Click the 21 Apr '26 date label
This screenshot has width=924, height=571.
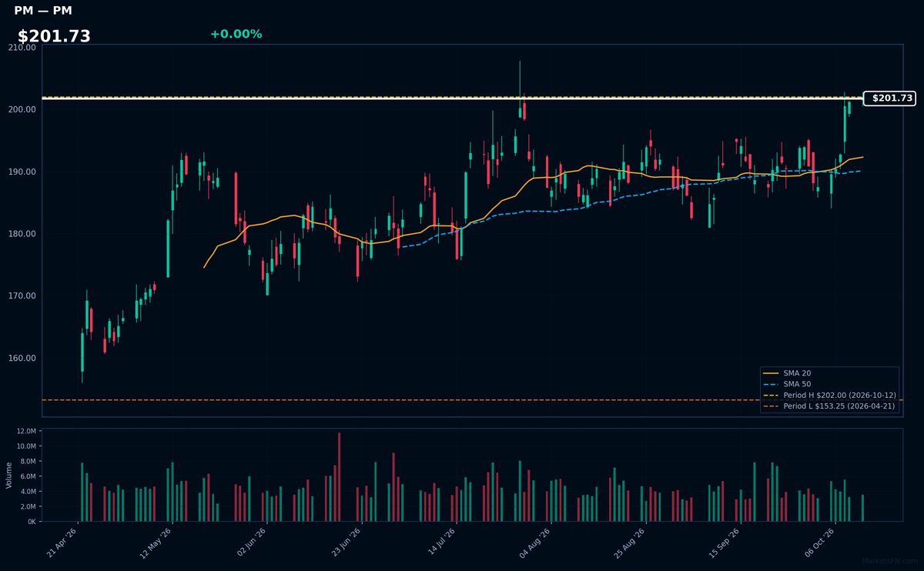62,543
